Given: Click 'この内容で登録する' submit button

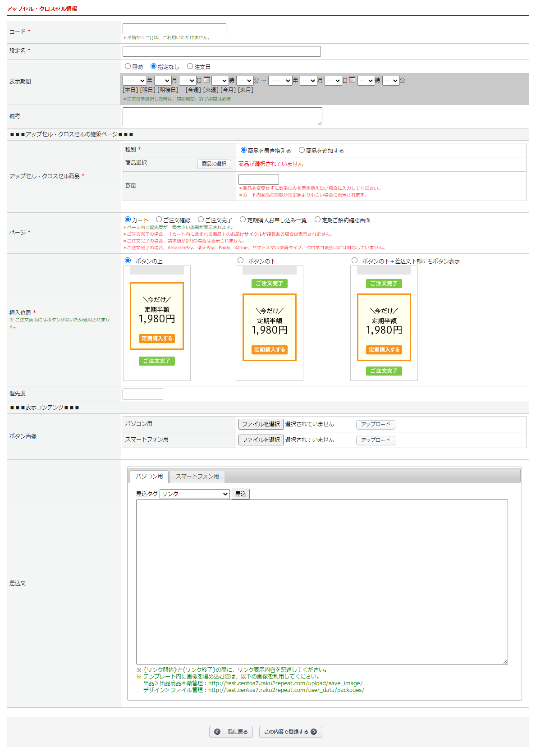Looking at the screenshot, I should pos(290,732).
